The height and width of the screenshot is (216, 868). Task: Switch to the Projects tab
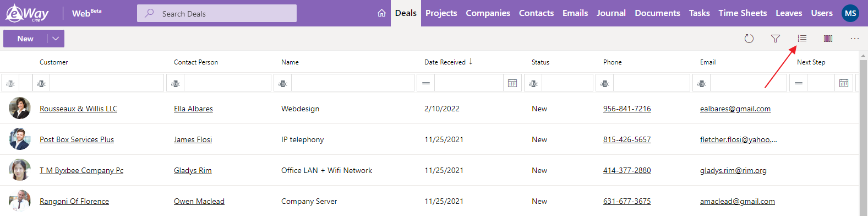(441, 13)
